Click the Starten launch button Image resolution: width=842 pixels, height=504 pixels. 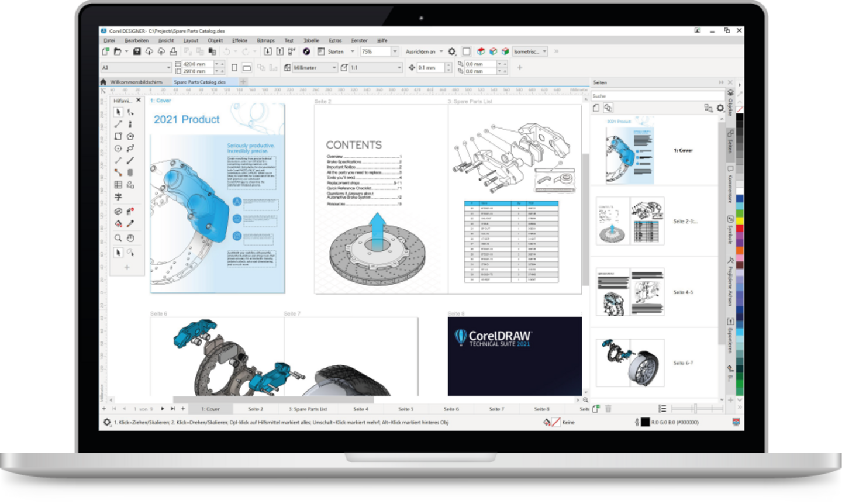click(335, 51)
